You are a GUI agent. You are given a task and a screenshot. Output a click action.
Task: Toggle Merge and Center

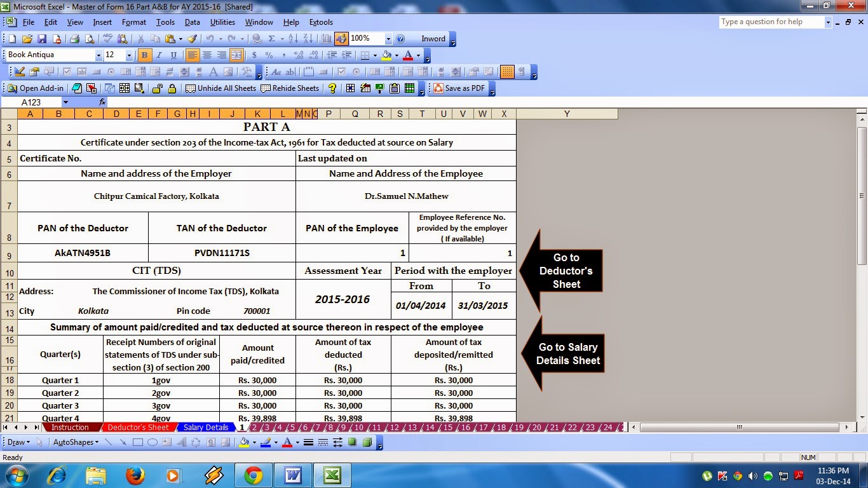point(236,55)
